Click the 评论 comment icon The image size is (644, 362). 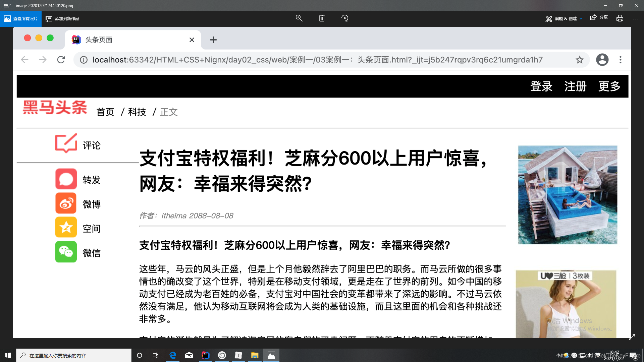pos(66,143)
